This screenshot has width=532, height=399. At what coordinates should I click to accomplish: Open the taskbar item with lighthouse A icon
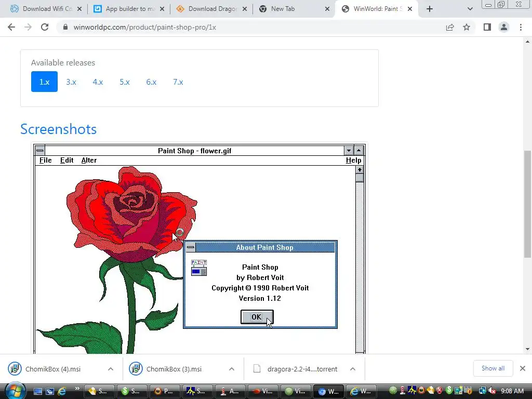point(230,391)
